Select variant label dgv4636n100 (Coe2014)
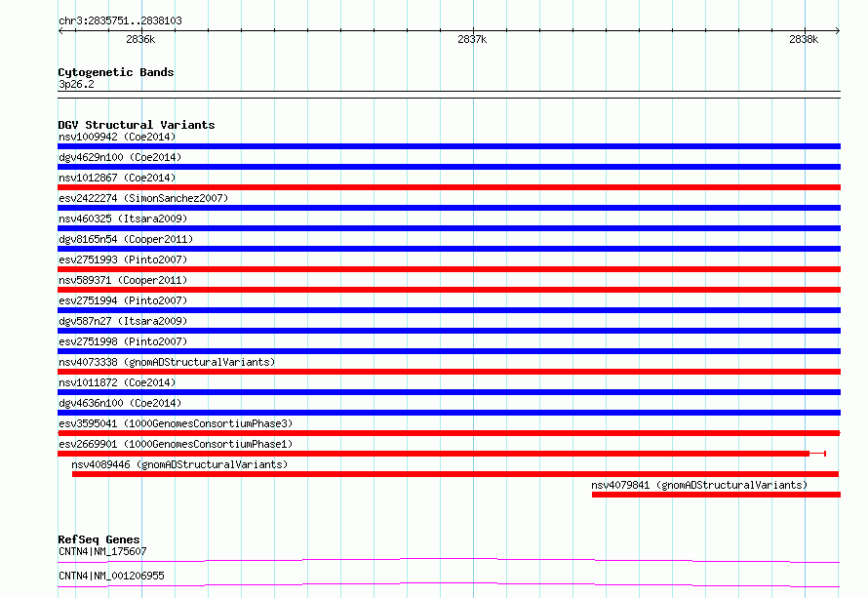Viewport: 868px width, 598px height. pyautogui.click(x=120, y=403)
